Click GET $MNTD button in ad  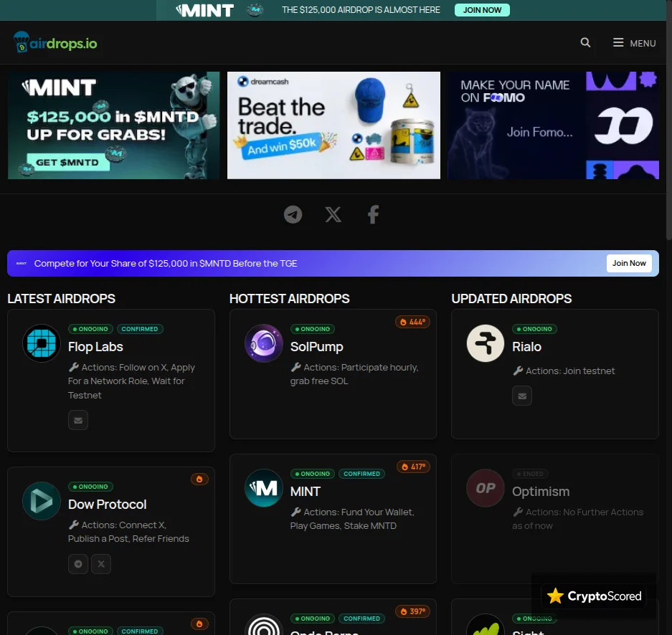click(x=67, y=162)
